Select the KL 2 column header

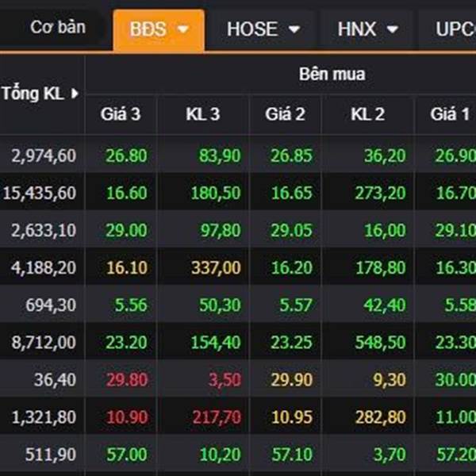367,114
